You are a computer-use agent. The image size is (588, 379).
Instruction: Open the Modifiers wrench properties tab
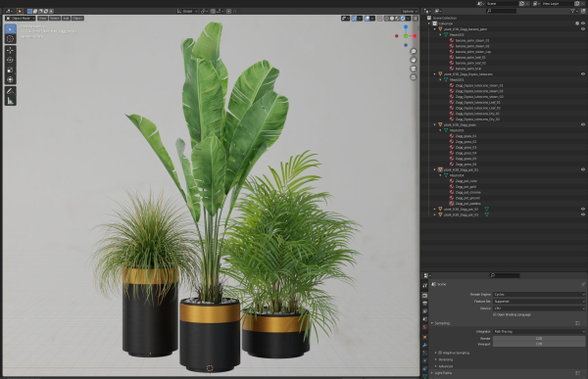click(x=425, y=345)
